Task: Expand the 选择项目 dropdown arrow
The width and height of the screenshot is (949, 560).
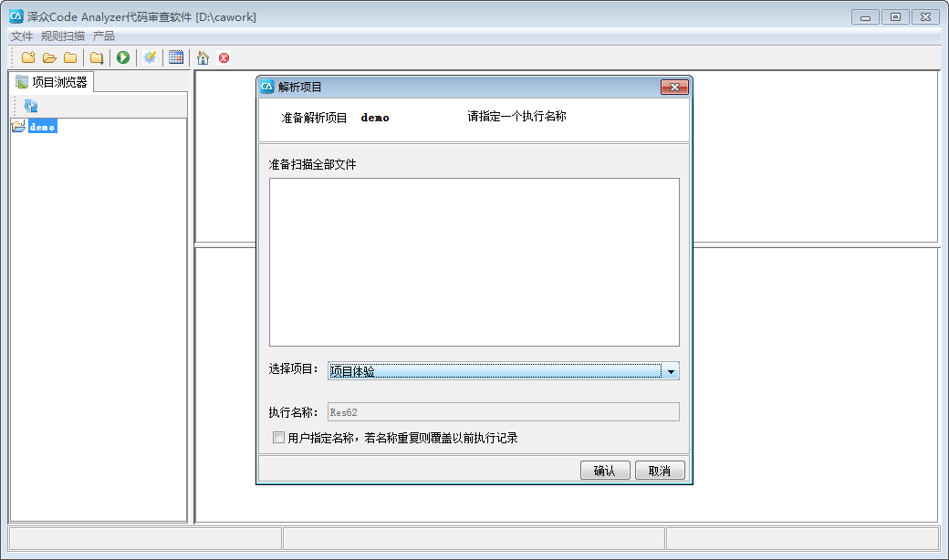Action: [x=670, y=371]
